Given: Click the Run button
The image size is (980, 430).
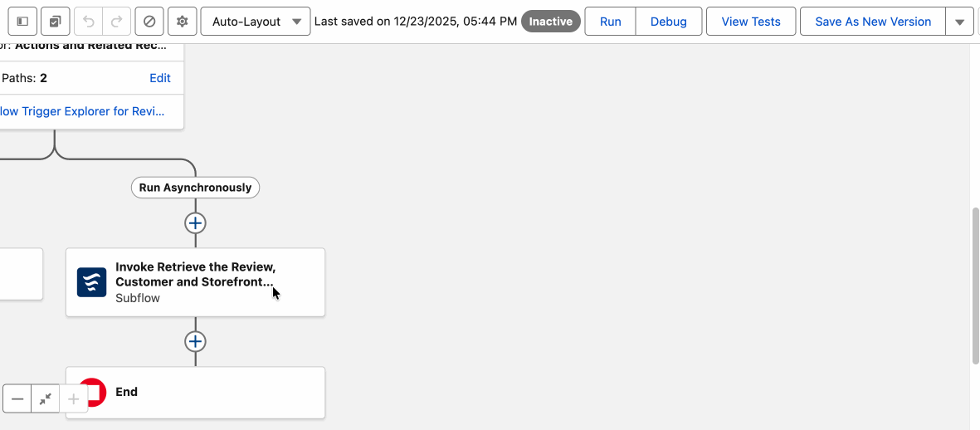Looking at the screenshot, I should point(610,22).
